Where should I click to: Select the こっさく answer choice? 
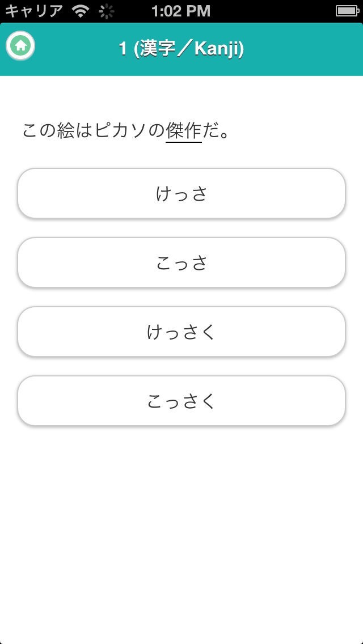(x=181, y=401)
